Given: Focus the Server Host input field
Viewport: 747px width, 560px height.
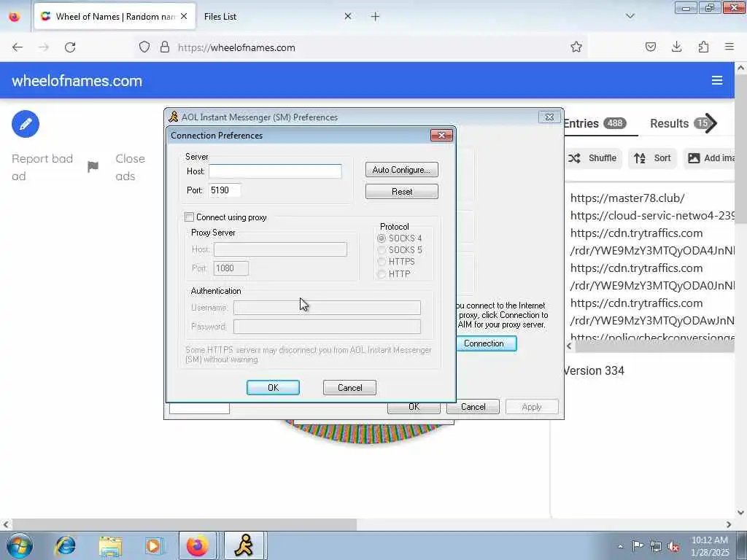Looking at the screenshot, I should (x=275, y=171).
